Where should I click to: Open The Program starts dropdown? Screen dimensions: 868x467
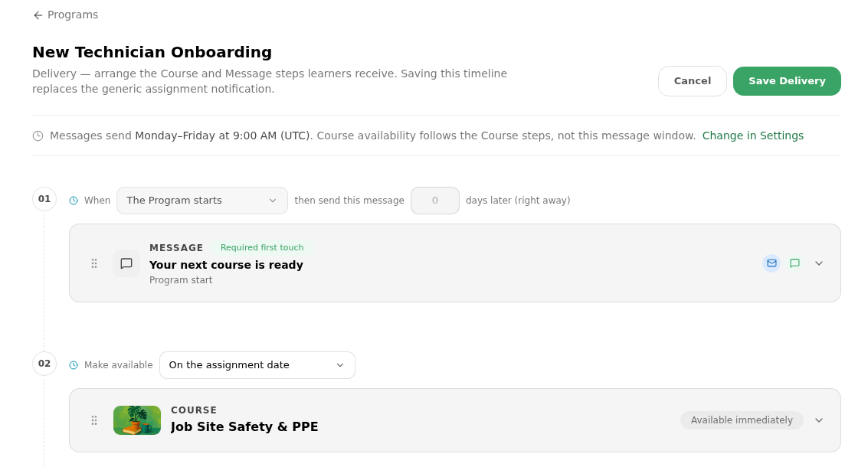(202, 201)
